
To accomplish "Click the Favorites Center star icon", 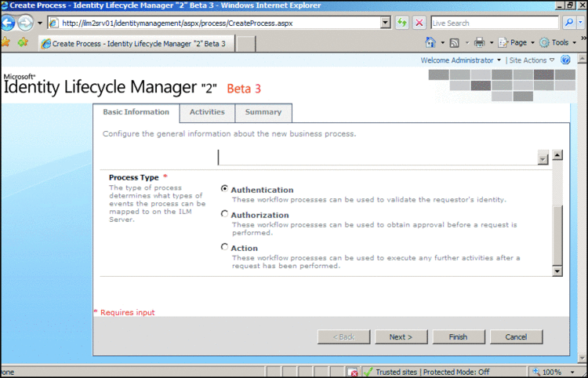I will click(5, 42).
